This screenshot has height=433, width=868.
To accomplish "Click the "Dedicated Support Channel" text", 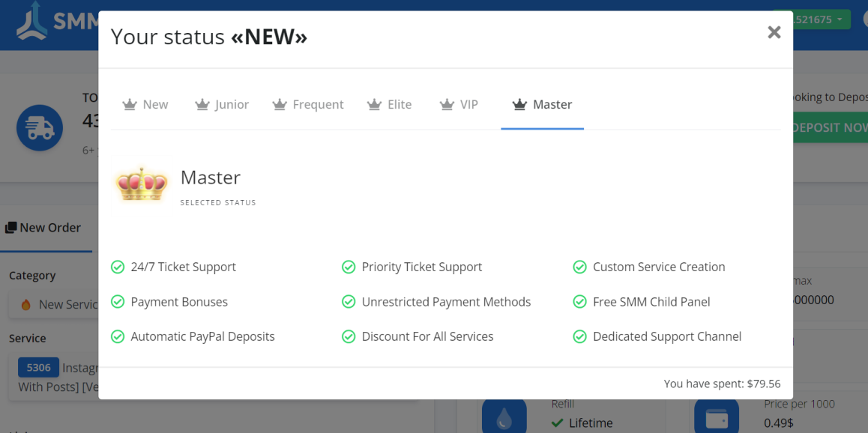I will (x=667, y=337).
